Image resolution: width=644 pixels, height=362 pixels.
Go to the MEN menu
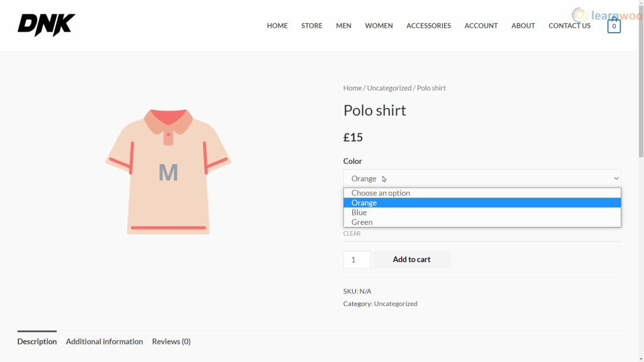click(343, 25)
